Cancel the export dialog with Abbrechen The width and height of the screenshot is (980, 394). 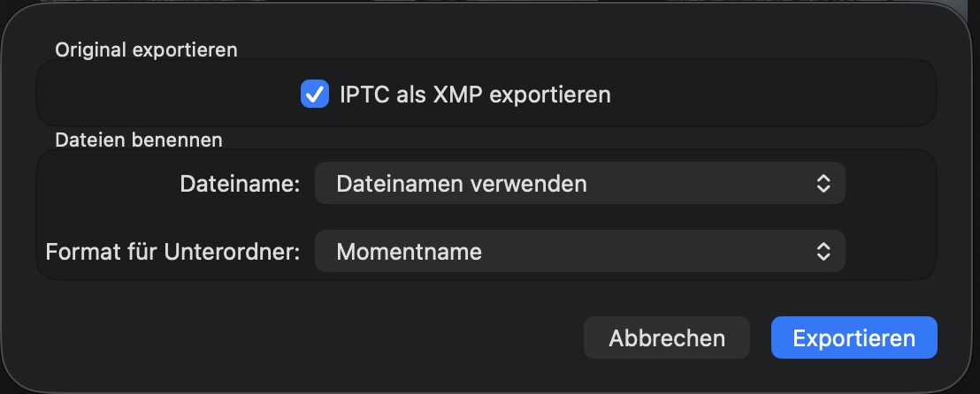667,337
